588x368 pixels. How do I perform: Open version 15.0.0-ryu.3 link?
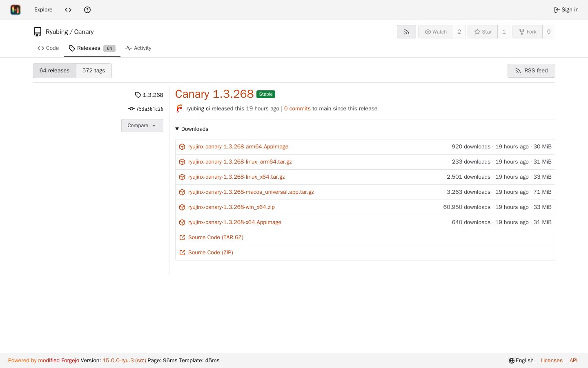(x=118, y=361)
